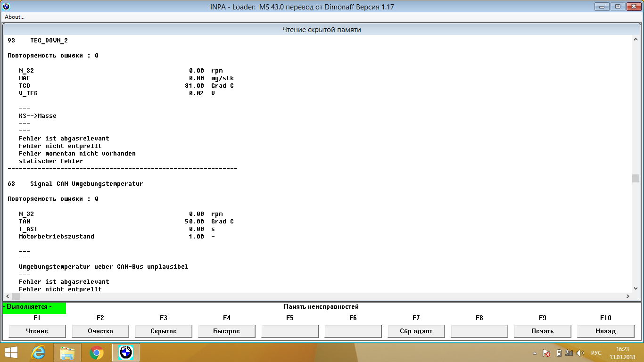Click the "Motorbetriebszustand" label
Viewport: 644px width, 362px height.
[x=57, y=237]
